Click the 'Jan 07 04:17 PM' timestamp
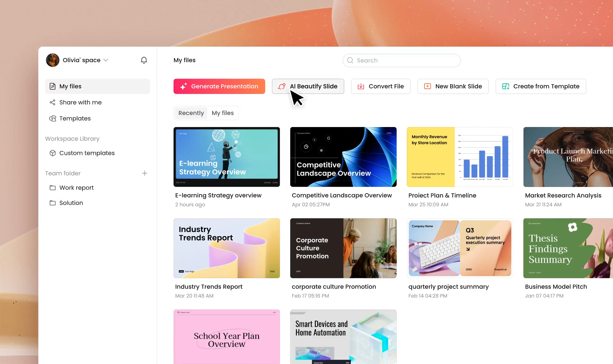 (x=544, y=296)
